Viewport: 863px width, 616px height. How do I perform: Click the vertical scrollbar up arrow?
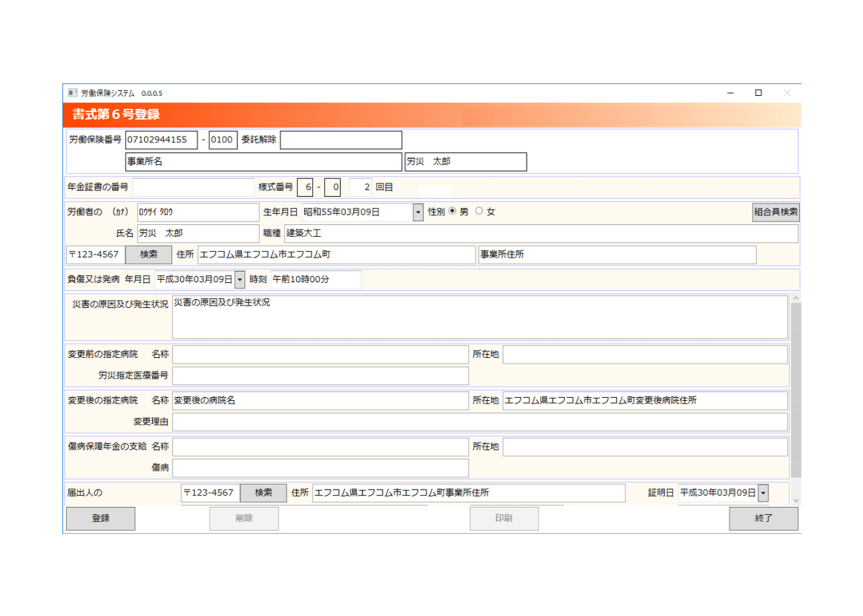[x=796, y=298]
